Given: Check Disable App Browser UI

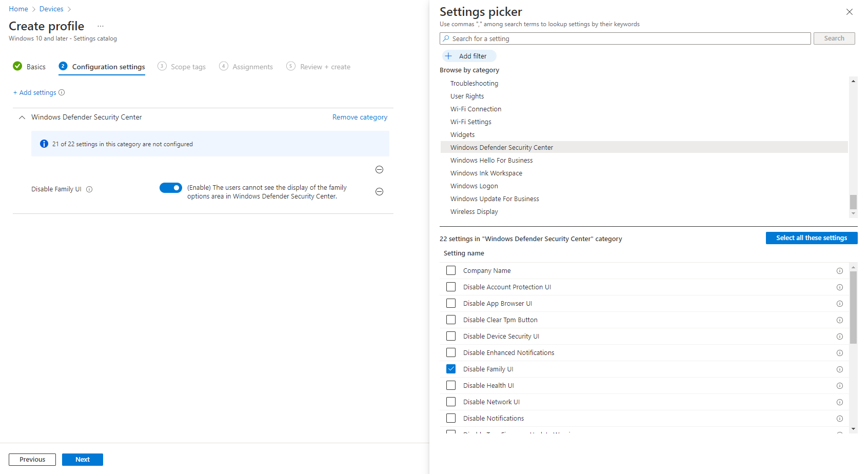Looking at the screenshot, I should coord(451,303).
